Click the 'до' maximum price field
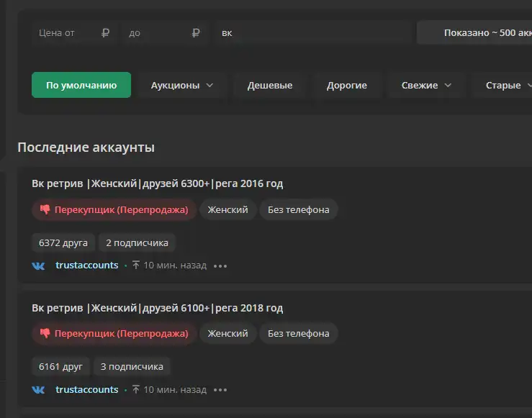This screenshot has width=532, height=418. (164, 33)
